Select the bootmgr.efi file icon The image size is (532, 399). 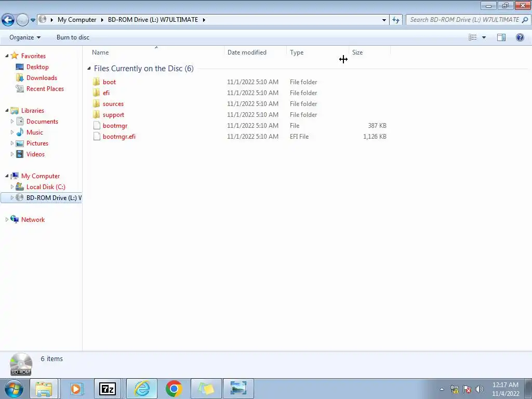pyautogui.click(x=97, y=137)
